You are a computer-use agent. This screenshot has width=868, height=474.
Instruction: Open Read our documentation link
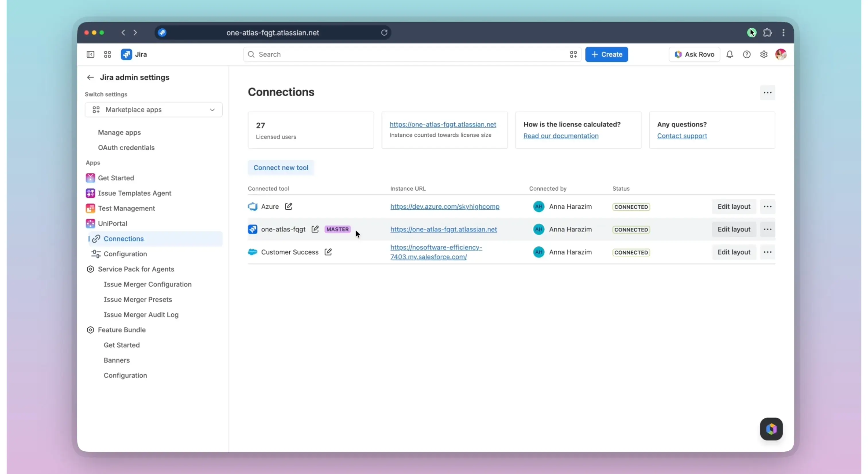click(561, 136)
